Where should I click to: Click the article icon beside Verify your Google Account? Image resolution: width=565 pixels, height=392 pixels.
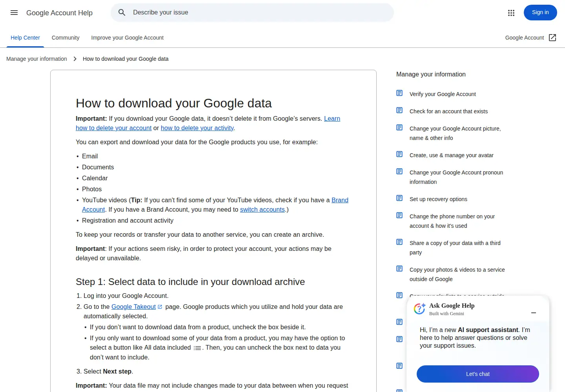399,93
